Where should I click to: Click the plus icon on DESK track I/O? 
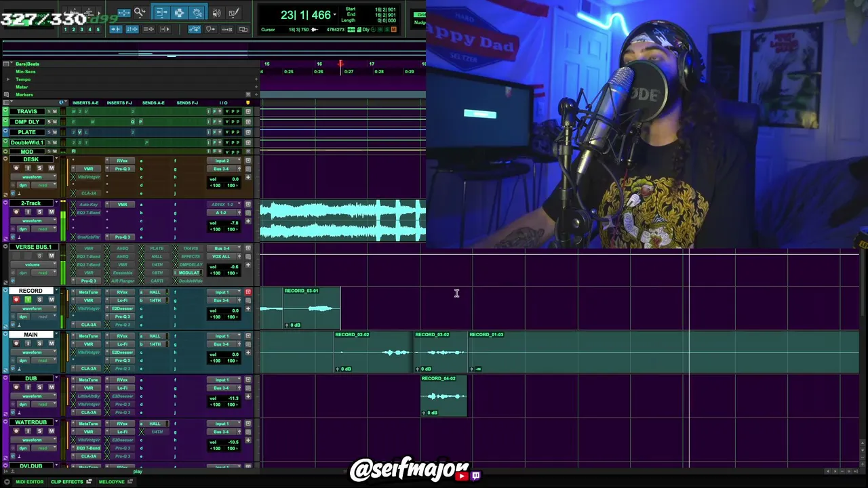[x=248, y=177]
